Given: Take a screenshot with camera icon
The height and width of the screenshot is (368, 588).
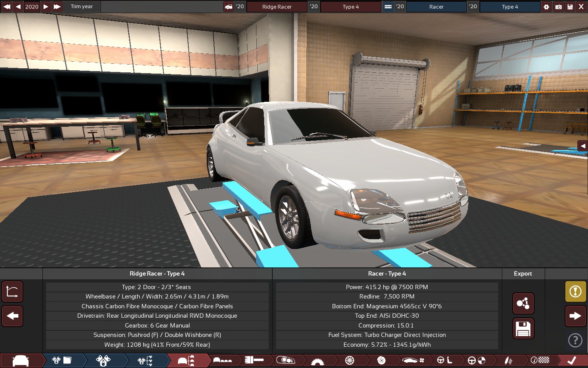Looking at the screenshot, I should 558,7.
